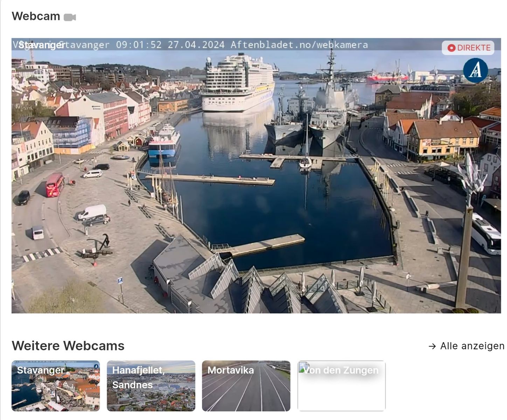Click the red record dot in DIREKTE badge
This screenshot has height=420, width=507.
[x=451, y=48]
